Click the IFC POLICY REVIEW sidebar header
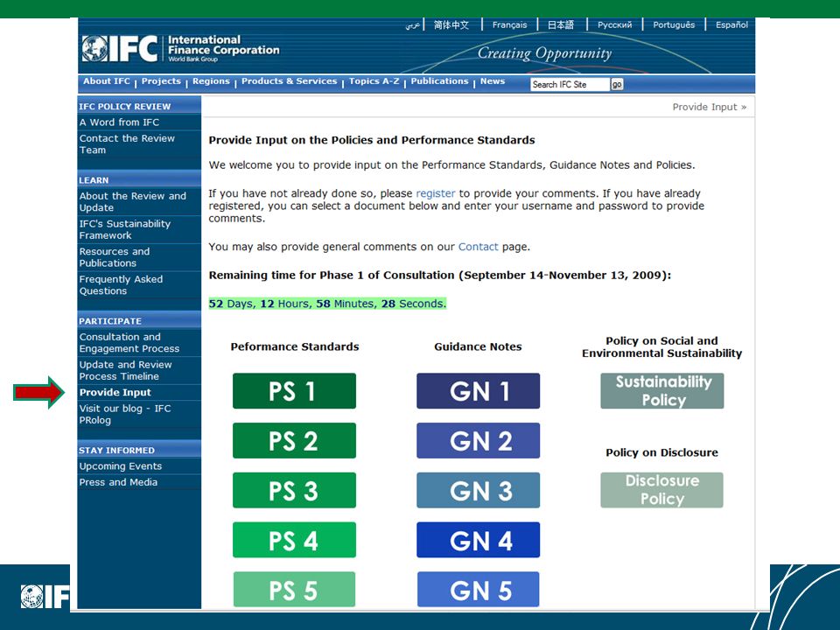840x630 pixels. pyautogui.click(x=125, y=107)
